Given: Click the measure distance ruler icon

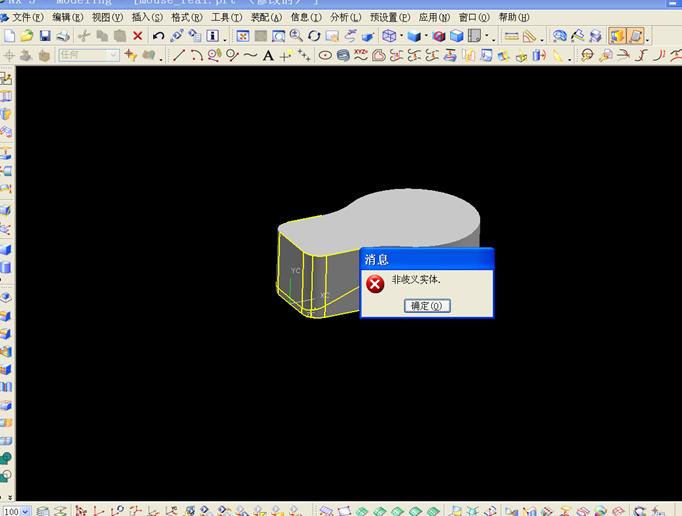Looking at the screenshot, I should pyautogui.click(x=512, y=36).
